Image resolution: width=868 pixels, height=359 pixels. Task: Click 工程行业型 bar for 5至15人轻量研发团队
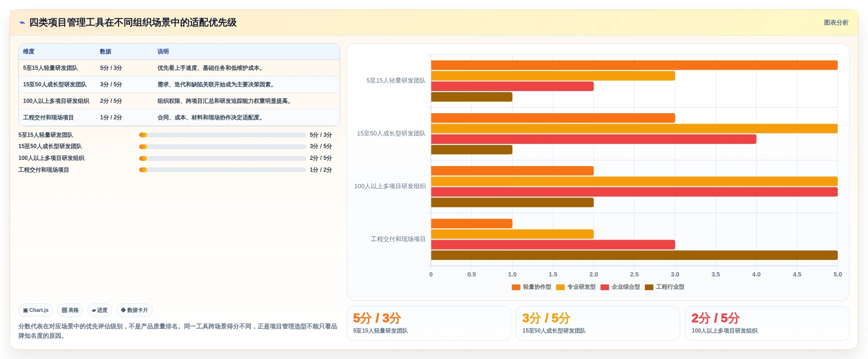point(471,97)
